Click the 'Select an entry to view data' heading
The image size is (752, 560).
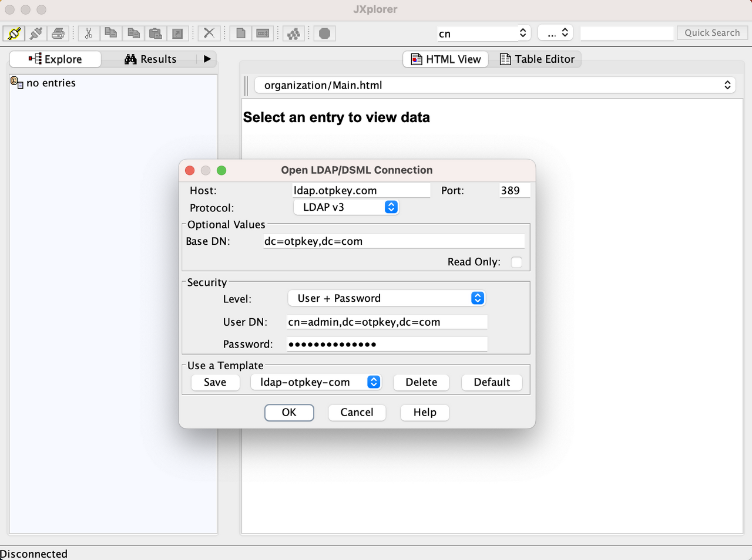337,117
